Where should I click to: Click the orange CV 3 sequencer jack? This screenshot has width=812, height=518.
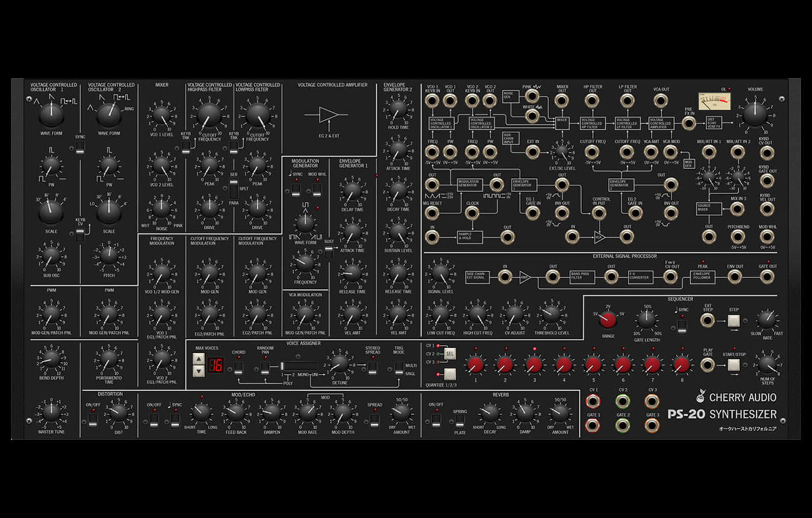(x=653, y=401)
